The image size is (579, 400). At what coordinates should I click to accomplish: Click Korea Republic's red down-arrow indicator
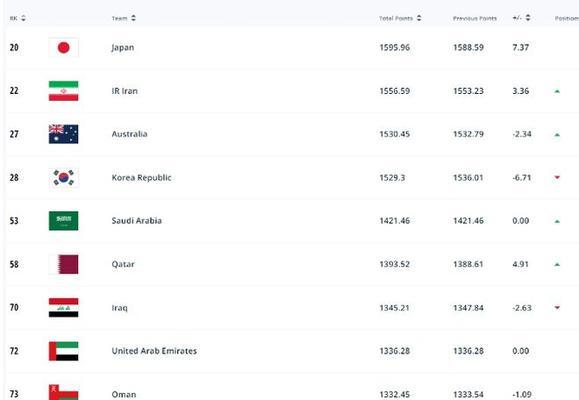tap(557, 178)
